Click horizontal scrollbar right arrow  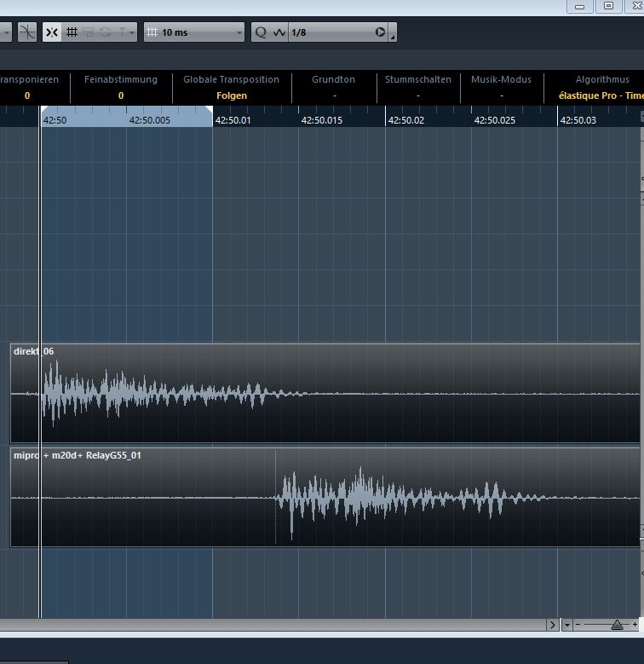click(x=552, y=625)
